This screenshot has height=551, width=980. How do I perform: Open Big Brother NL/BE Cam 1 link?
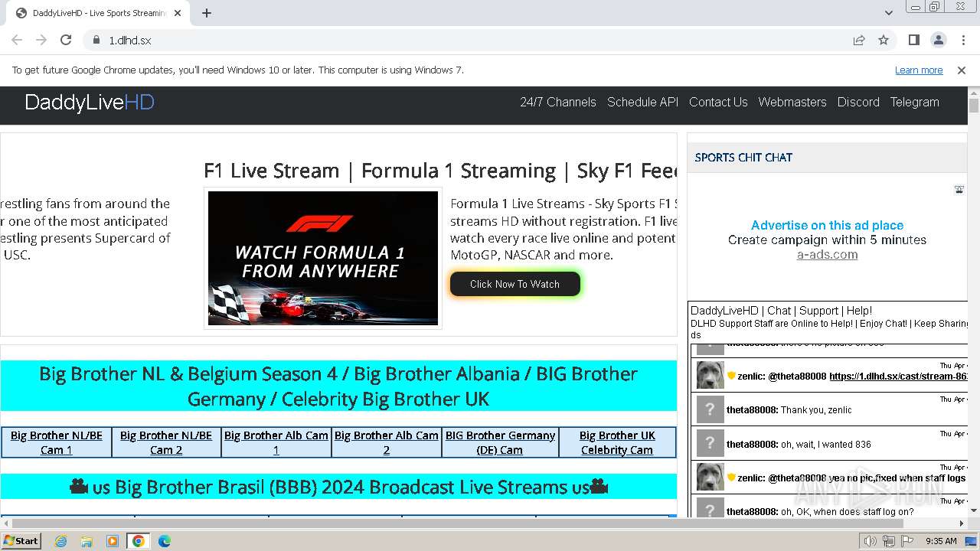click(57, 442)
